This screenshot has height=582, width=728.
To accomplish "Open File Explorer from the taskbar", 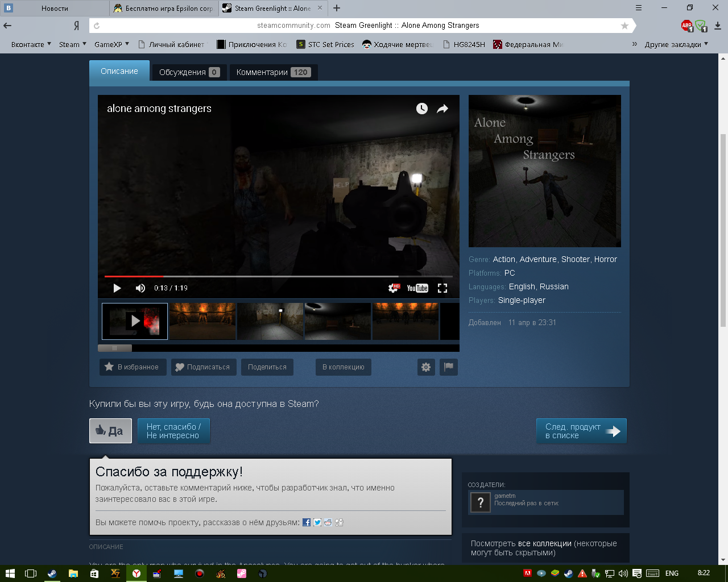I will pyautogui.click(x=73, y=573).
